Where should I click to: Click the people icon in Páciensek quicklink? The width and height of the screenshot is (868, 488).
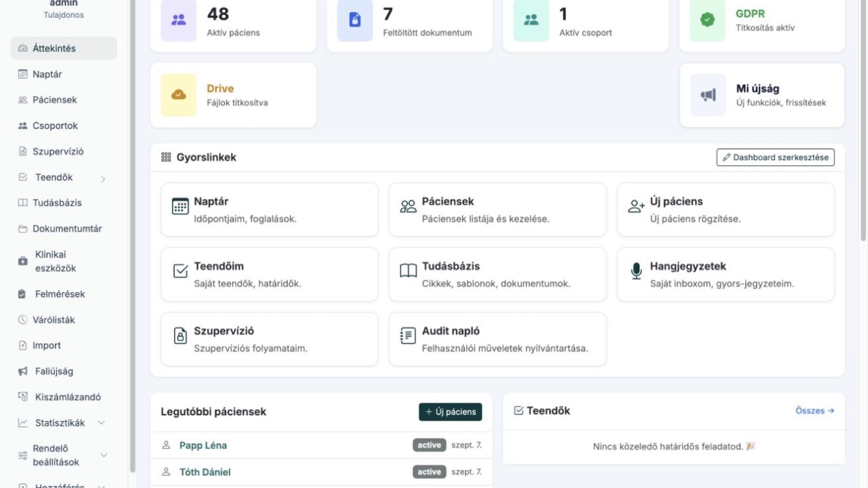pos(408,206)
